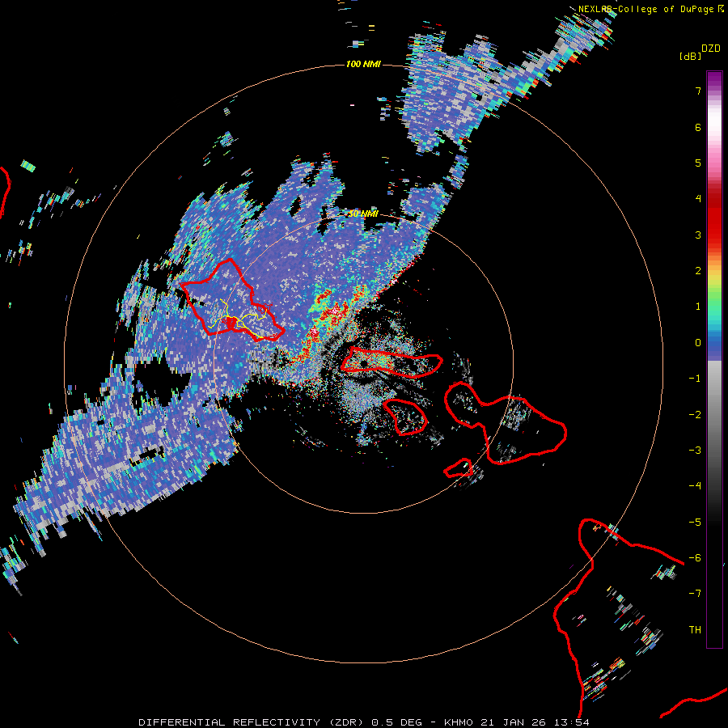Click the 3 dB red color scale section
Screen dimensions: 728x728
coord(714,235)
